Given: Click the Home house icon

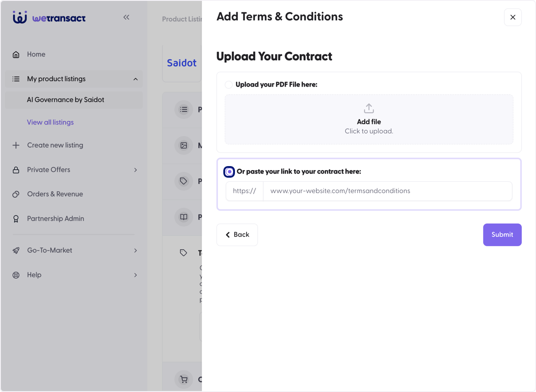Looking at the screenshot, I should click(16, 54).
